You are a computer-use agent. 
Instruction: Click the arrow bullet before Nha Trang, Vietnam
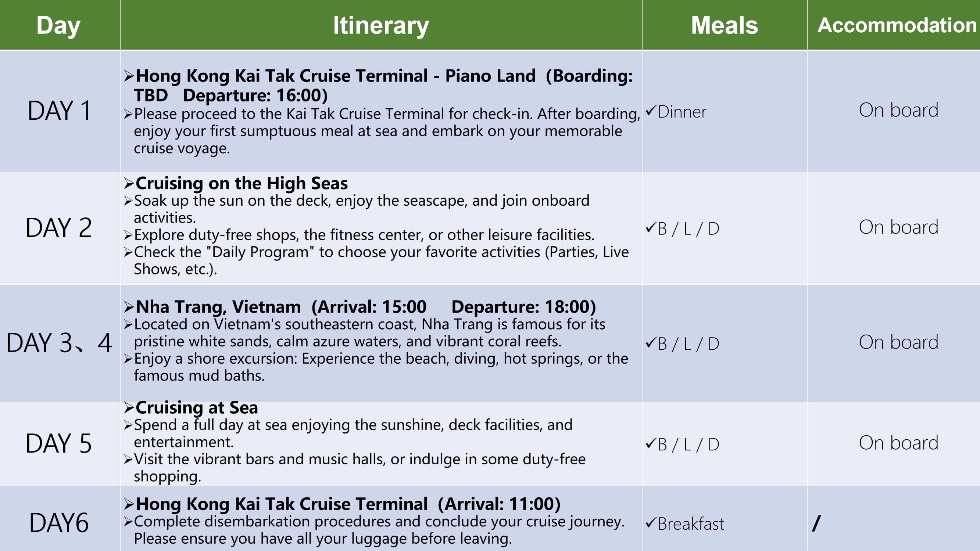pyautogui.click(x=129, y=307)
